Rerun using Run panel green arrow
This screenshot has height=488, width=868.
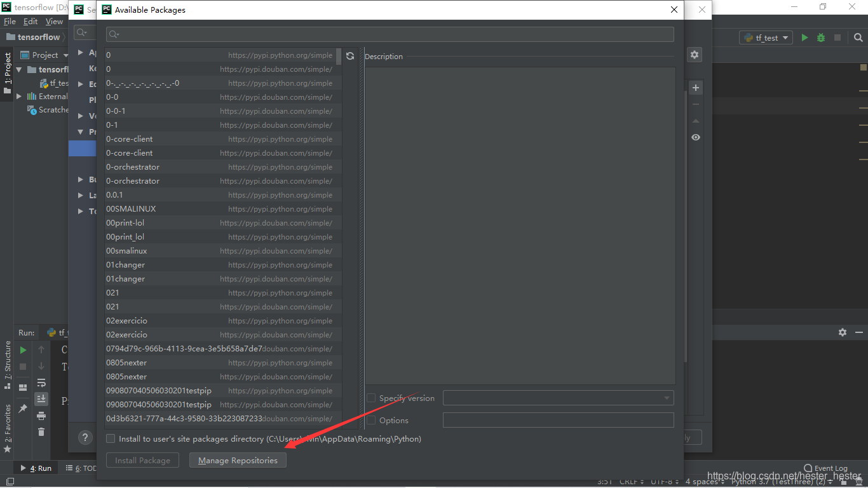tap(23, 349)
